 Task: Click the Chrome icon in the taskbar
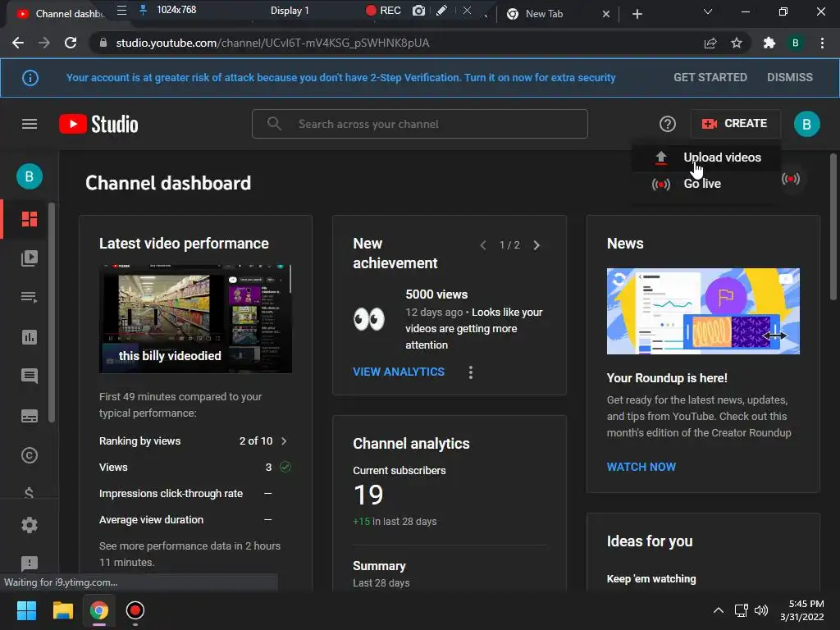coord(98,610)
